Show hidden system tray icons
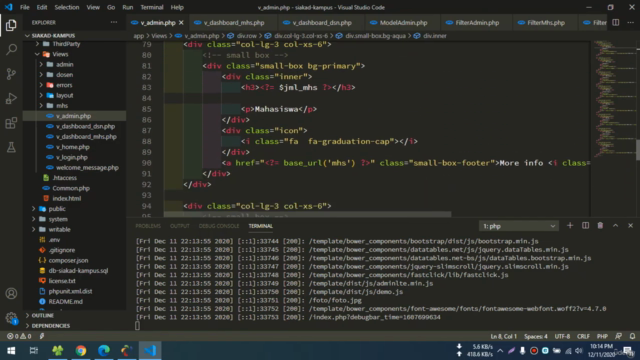640x360 pixels. point(500,351)
